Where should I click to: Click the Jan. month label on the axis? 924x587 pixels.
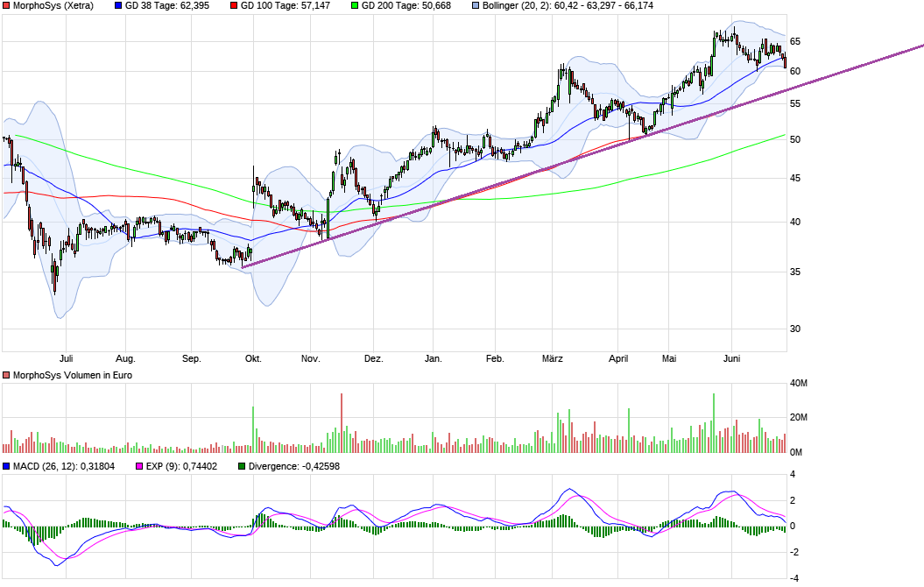pos(434,358)
